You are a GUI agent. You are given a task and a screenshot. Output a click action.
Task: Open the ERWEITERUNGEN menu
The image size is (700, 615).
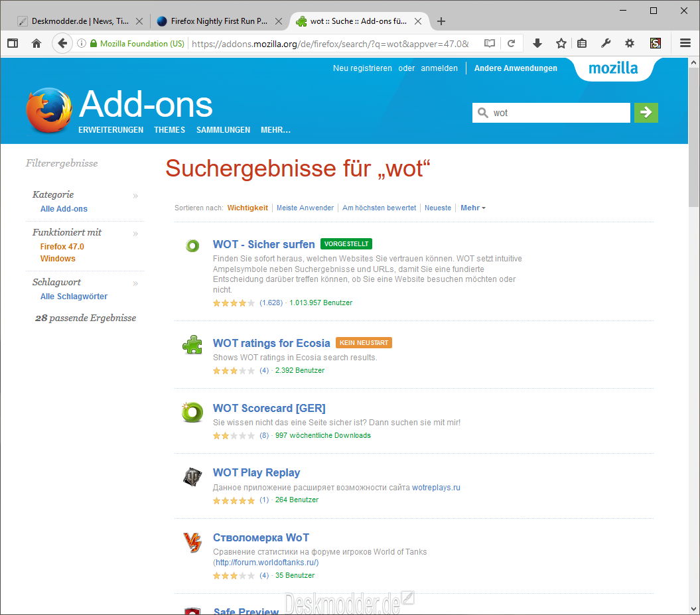[111, 130]
